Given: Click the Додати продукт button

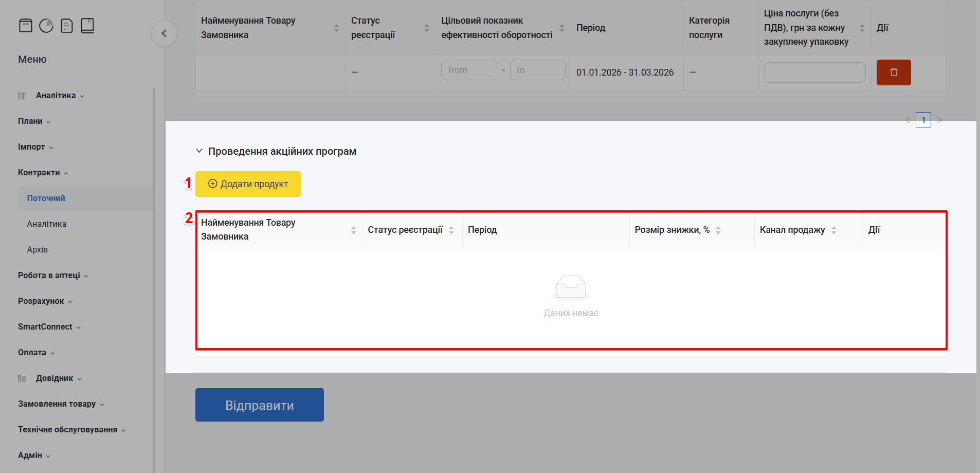Looking at the screenshot, I should pos(248,184).
